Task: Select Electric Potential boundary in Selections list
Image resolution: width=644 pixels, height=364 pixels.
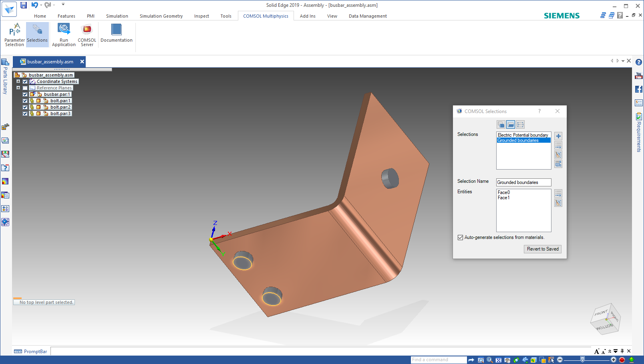Action: coord(523,135)
